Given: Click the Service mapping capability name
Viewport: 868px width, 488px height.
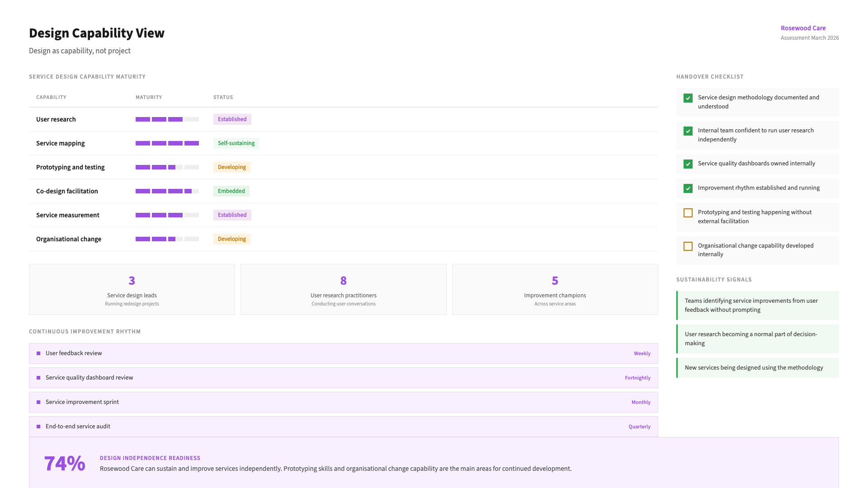Looking at the screenshot, I should pyautogui.click(x=61, y=143).
